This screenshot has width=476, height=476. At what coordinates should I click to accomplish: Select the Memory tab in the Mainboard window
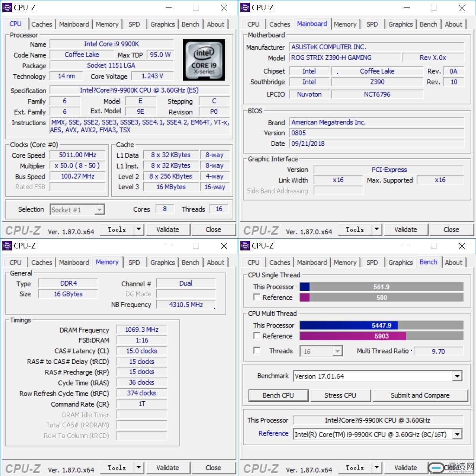tap(345, 24)
